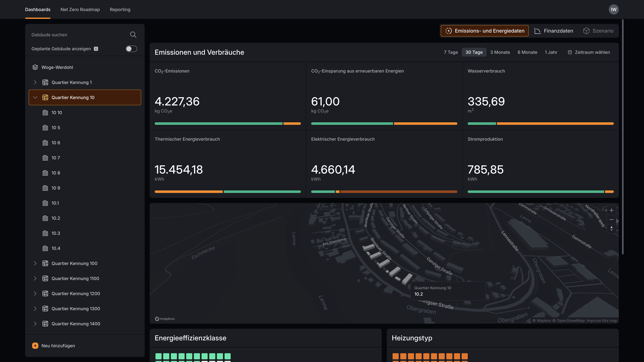Expand Quartier Kennung 1 chevron
644x362 pixels.
[x=35, y=82]
